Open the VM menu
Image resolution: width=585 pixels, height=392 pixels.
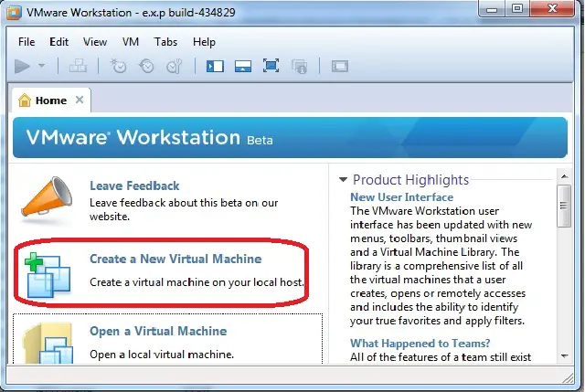(131, 42)
